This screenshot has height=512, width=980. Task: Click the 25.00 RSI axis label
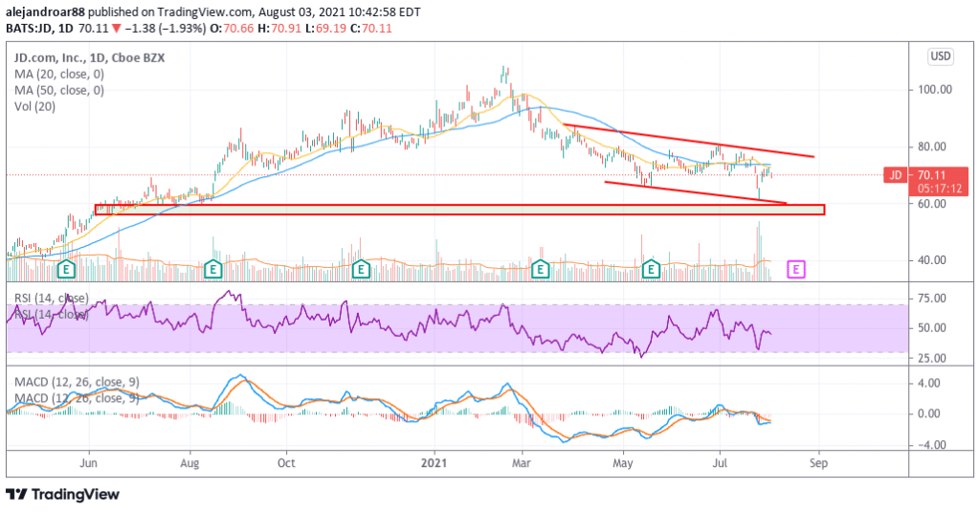click(x=931, y=359)
